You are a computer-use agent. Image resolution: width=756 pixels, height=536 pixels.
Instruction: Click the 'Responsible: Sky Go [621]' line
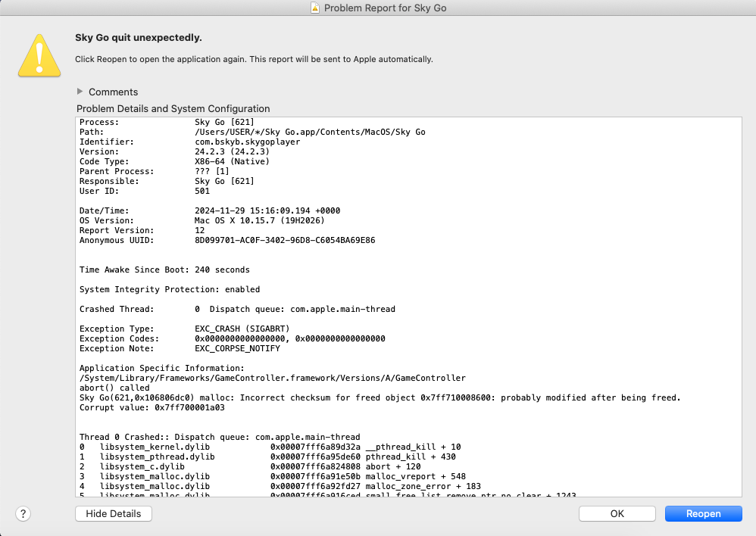(167, 181)
